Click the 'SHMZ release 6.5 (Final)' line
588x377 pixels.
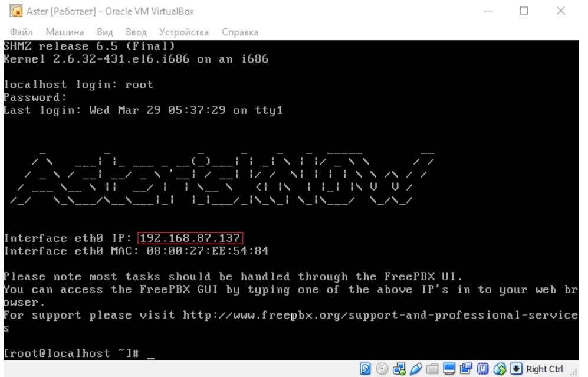click(x=90, y=46)
